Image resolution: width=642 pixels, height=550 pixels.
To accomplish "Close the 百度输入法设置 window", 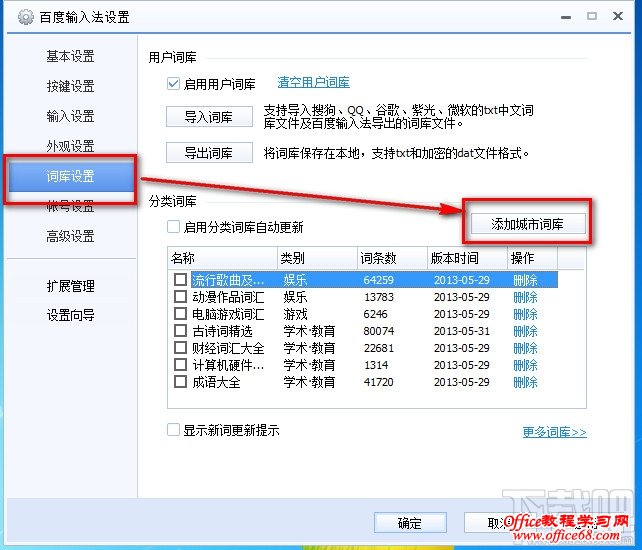I will pyautogui.click(x=618, y=16).
